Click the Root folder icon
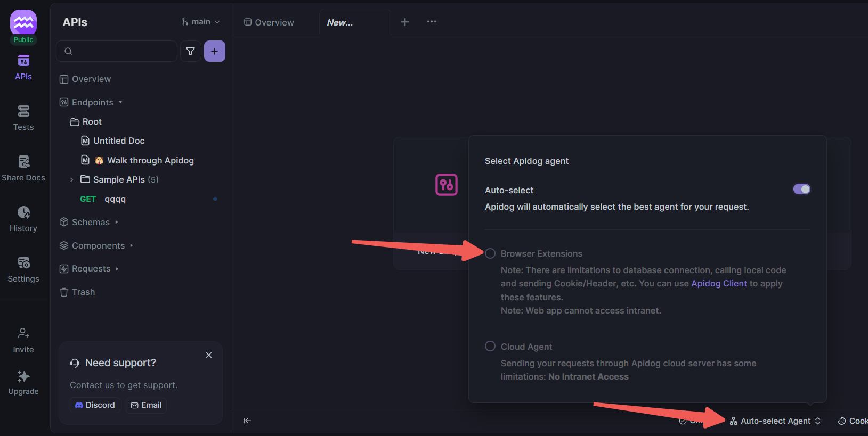 click(75, 122)
